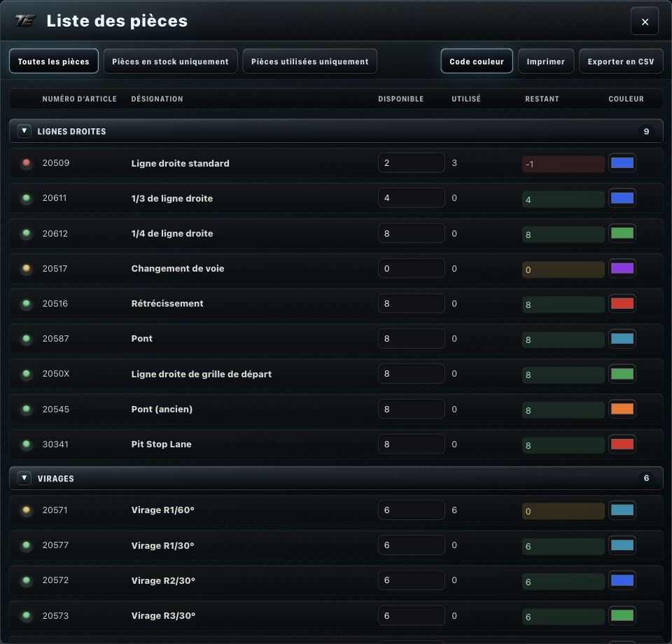
Task: Click article number 30341
Action: pos(55,444)
